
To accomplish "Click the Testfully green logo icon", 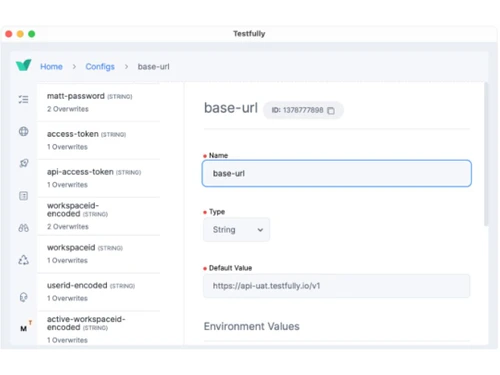I will [23, 65].
